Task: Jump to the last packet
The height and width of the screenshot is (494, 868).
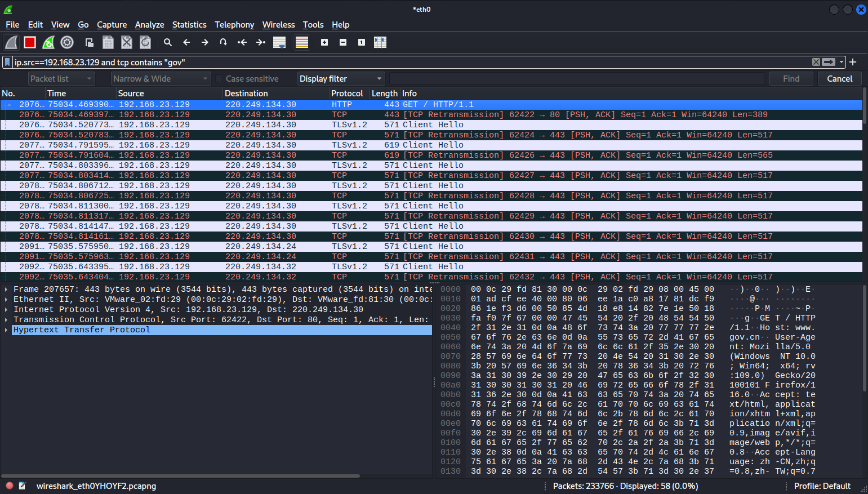Action: pyautogui.click(x=261, y=42)
